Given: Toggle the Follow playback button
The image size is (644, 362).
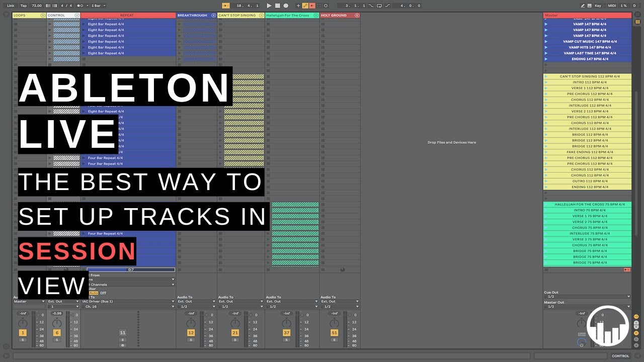Looking at the screenshot, I should coord(226,6).
